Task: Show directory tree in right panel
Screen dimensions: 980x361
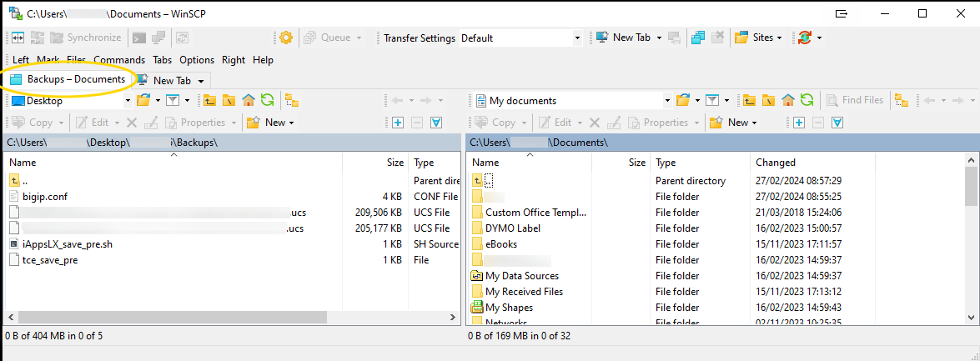Action: 902,100
